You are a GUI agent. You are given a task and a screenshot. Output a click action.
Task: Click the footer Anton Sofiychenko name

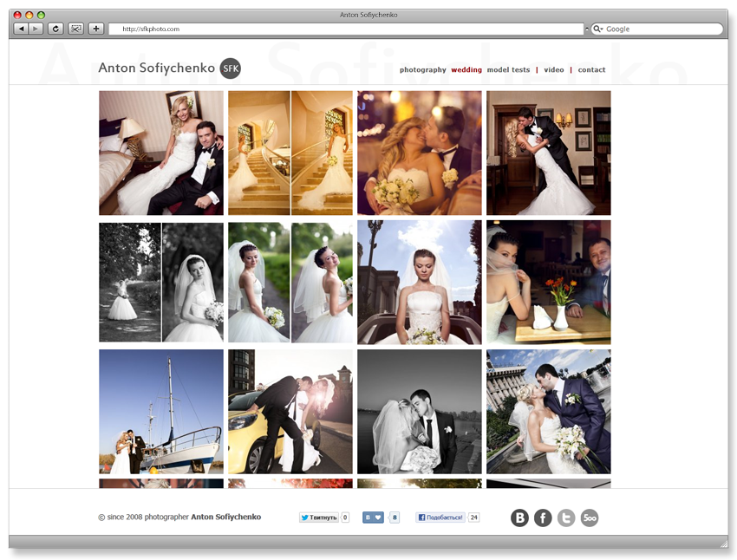[x=225, y=517]
